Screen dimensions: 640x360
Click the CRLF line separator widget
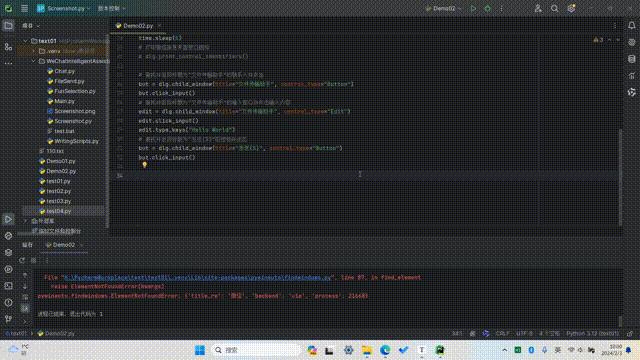pos(502,333)
